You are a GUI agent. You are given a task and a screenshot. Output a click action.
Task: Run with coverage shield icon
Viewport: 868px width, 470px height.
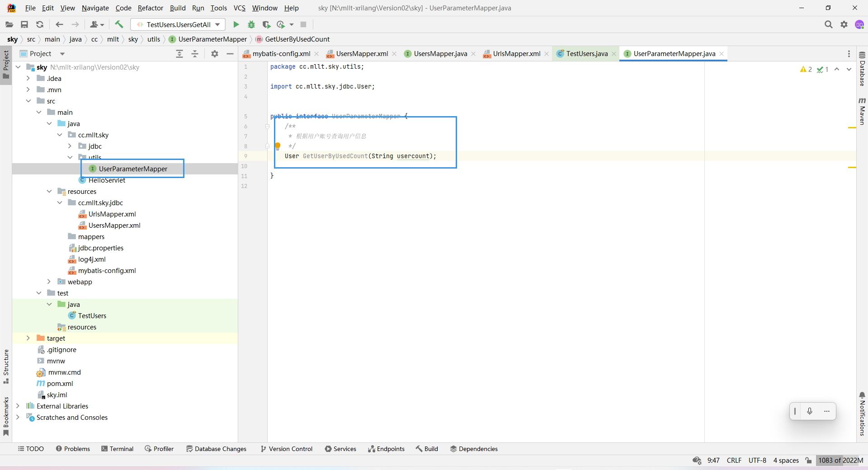pos(266,24)
